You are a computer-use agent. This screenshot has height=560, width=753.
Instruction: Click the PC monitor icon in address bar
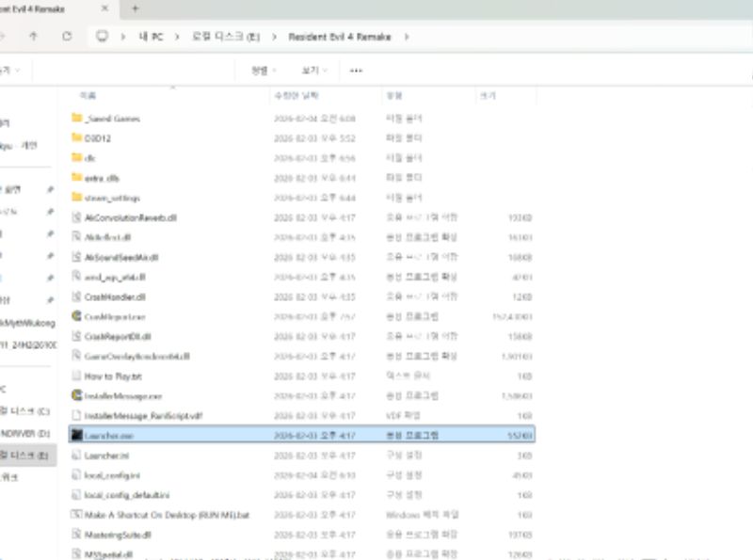[103, 37]
